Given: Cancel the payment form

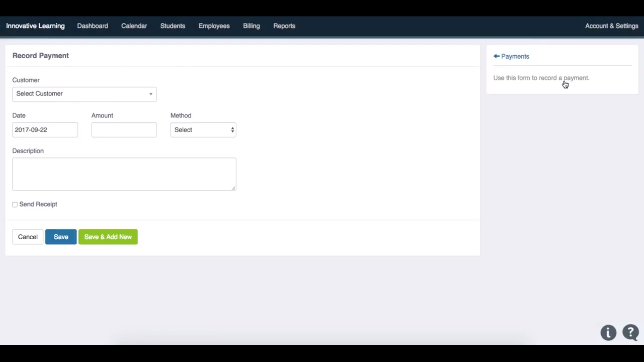Looking at the screenshot, I should [x=28, y=237].
